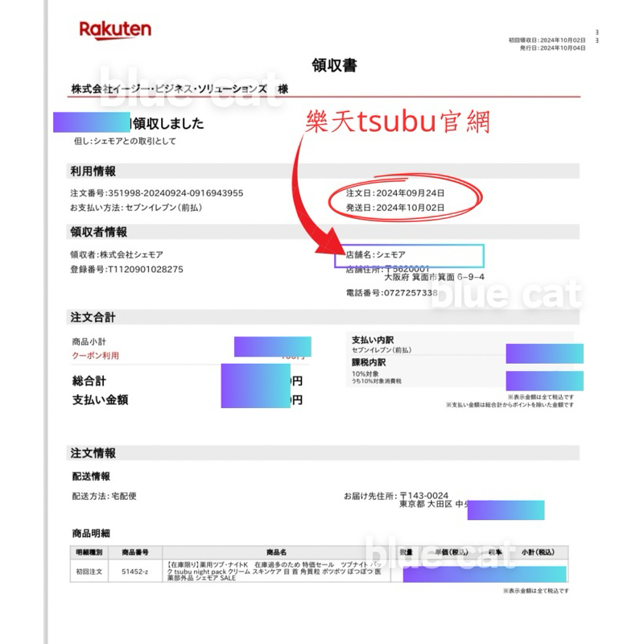Click the red 樂天tsubu官網 annotation text
The height and width of the screenshot is (644, 644).
pos(398,122)
